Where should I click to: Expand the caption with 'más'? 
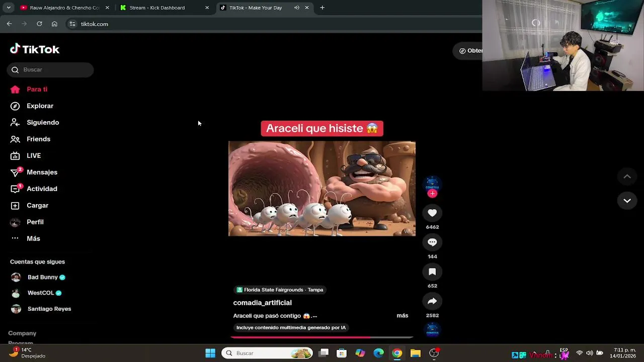[402, 316]
